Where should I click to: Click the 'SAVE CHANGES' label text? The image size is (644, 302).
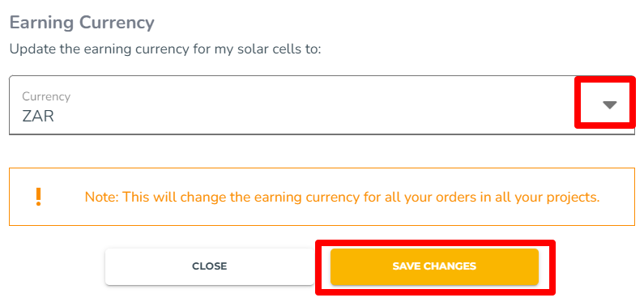click(434, 266)
